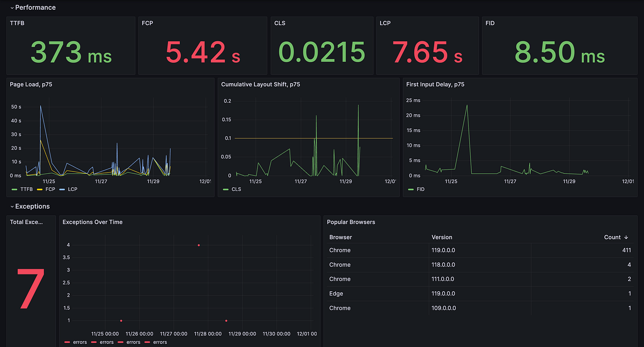Sort the table by the Browser column

click(340, 237)
